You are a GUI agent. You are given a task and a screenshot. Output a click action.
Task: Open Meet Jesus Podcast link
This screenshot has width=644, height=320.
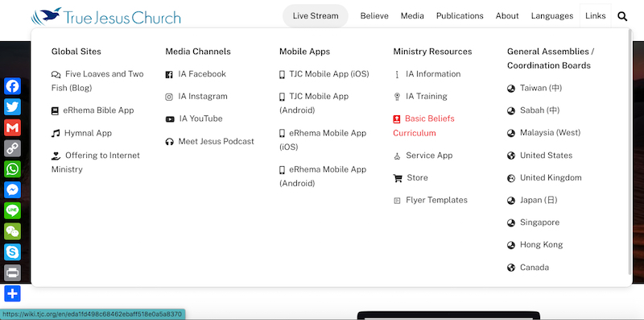(x=210, y=142)
